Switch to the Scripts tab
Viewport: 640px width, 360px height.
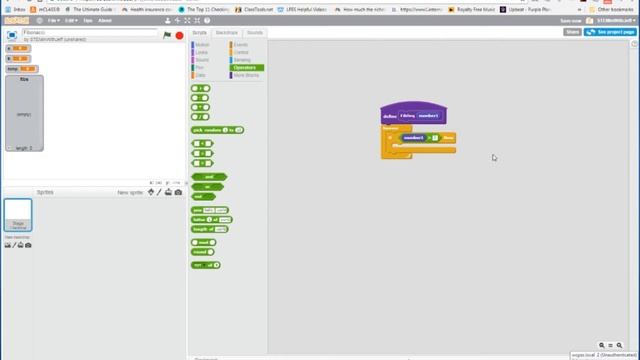[200, 33]
